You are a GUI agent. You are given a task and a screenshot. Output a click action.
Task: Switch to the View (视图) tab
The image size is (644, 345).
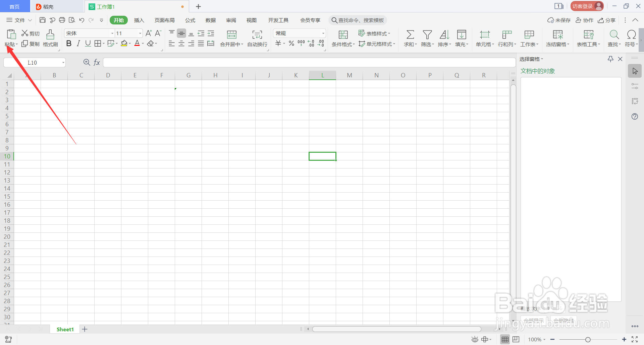(x=252, y=20)
